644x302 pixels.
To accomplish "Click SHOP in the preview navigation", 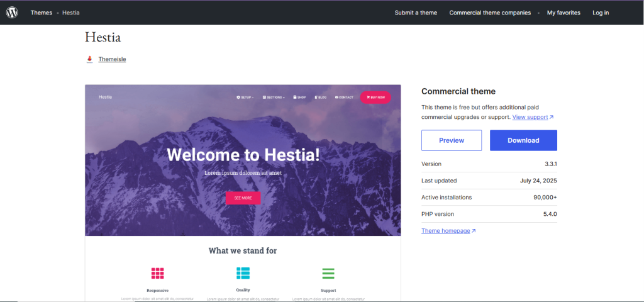I will point(300,98).
